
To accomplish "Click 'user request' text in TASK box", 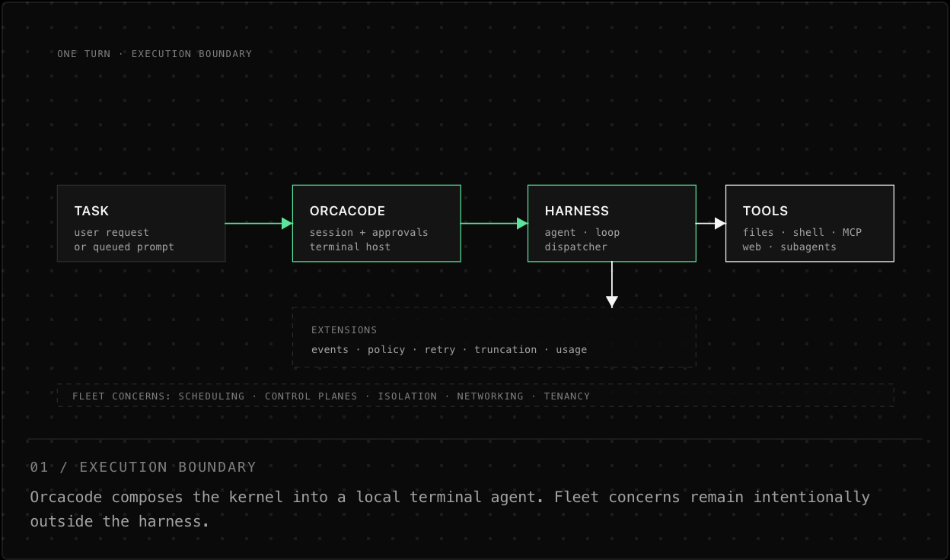I will (x=112, y=232).
